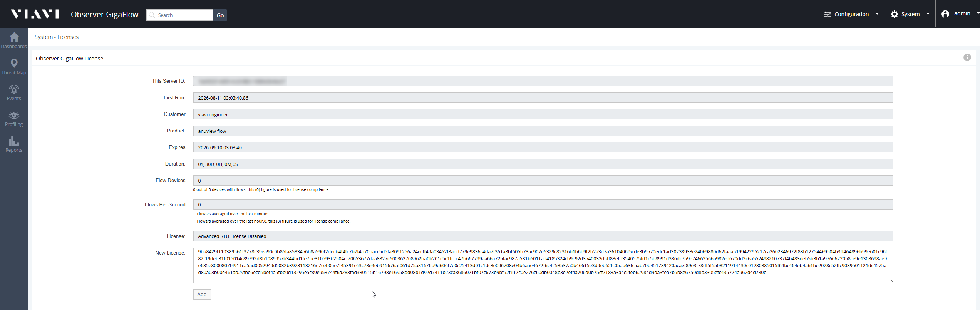Click the Duration field value
Screen dimensions: 980x310
tap(543, 164)
